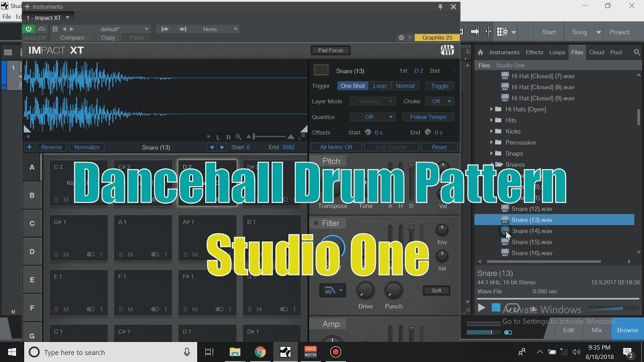Add sample with plus button below waveform

pos(29,147)
